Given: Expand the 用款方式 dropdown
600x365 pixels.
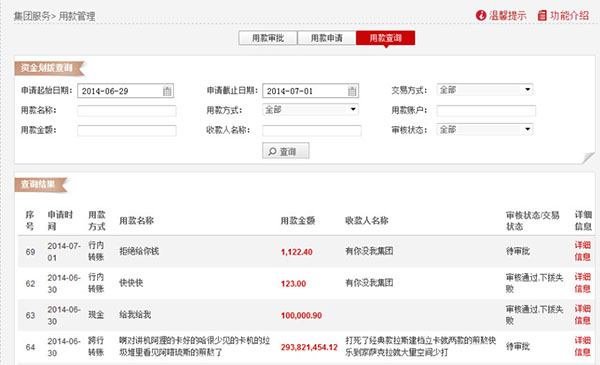Looking at the screenshot, I should pyautogui.click(x=310, y=110).
